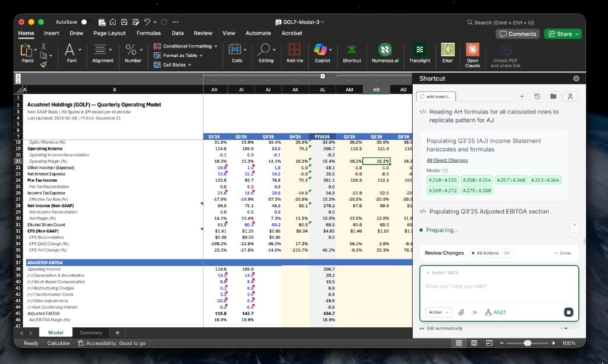Open the Action mode dropdown
608x364 pixels.
(x=438, y=312)
